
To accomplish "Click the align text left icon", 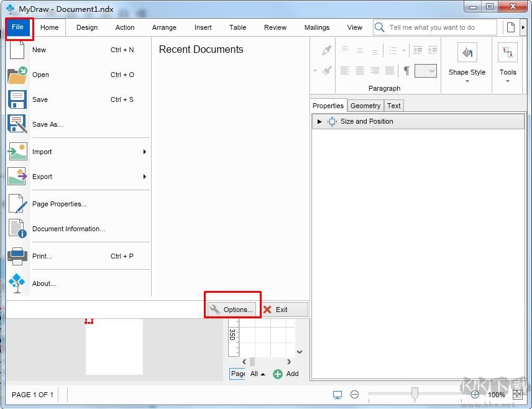I will point(345,70).
